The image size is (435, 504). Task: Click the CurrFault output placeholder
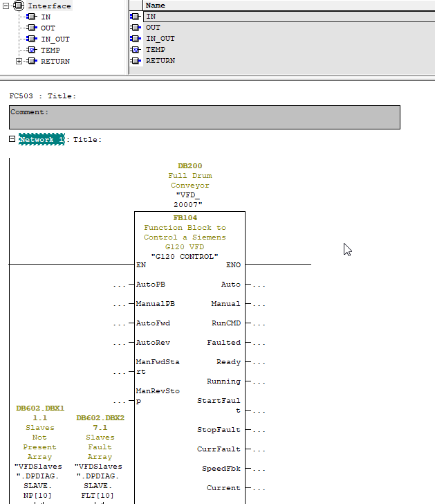pyautogui.click(x=259, y=450)
